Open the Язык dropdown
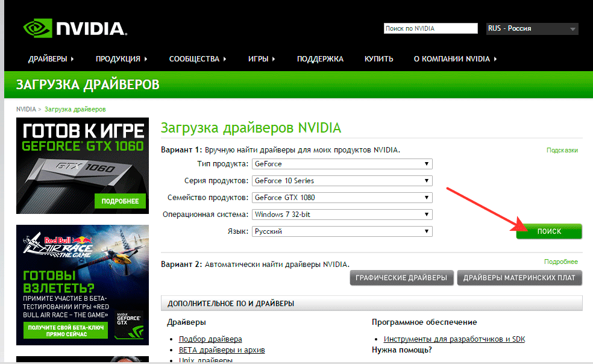This screenshot has width=593, height=364. [x=342, y=231]
